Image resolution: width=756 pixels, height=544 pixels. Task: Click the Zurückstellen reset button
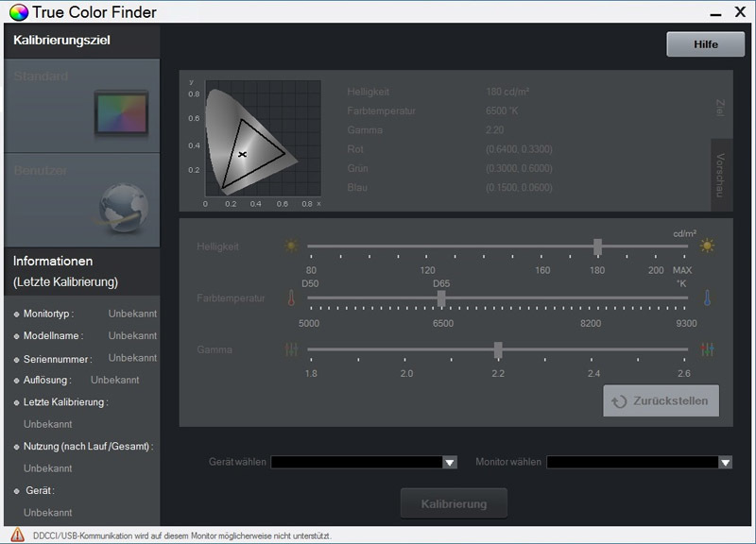[661, 400]
